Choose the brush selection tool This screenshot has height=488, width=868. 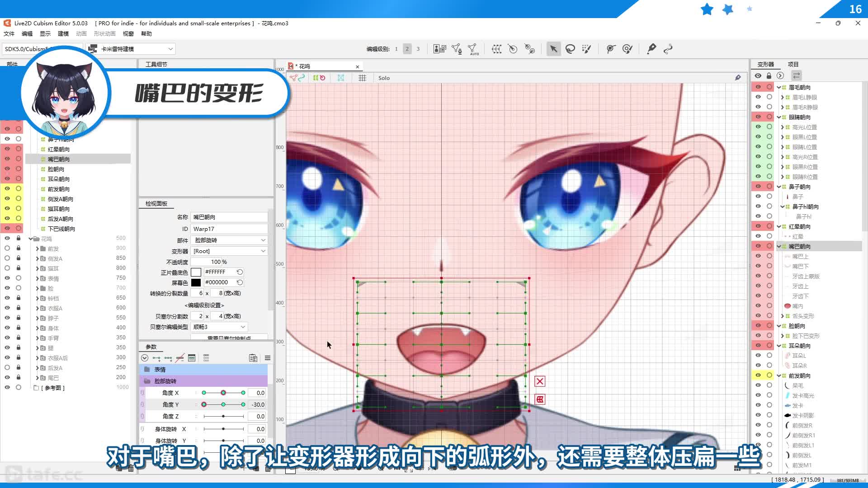click(586, 49)
